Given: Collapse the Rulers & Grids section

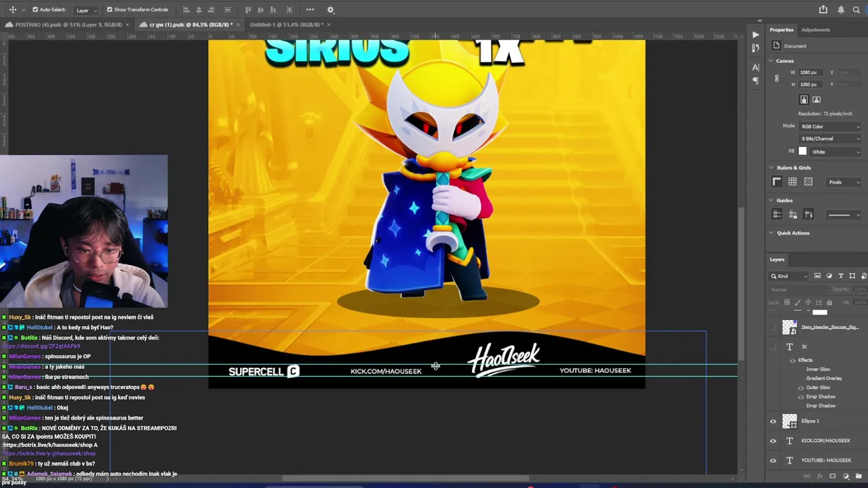Looking at the screenshot, I should tap(771, 167).
